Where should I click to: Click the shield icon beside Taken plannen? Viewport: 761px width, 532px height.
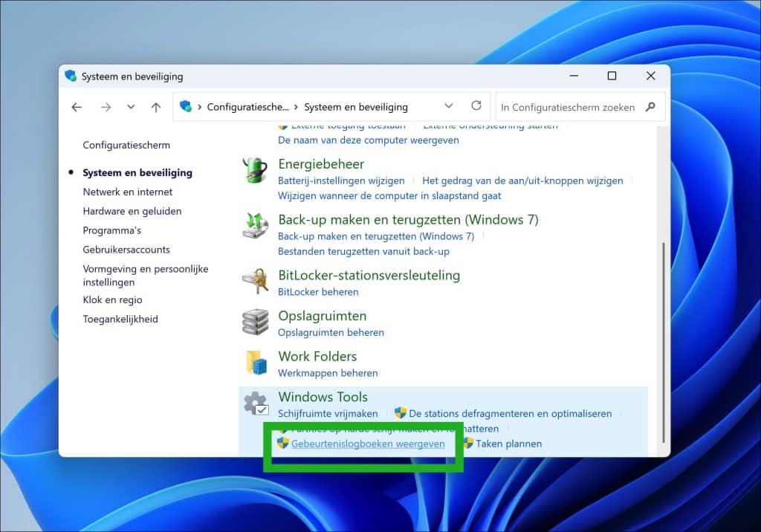pyautogui.click(x=468, y=443)
